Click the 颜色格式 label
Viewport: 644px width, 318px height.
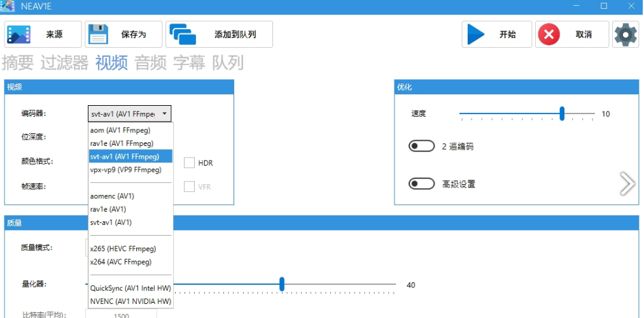[x=37, y=161]
